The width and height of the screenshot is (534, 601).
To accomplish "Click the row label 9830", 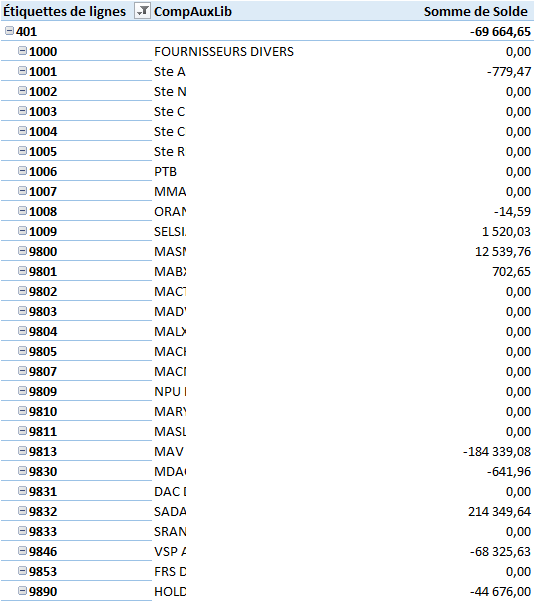I will [x=43, y=471].
